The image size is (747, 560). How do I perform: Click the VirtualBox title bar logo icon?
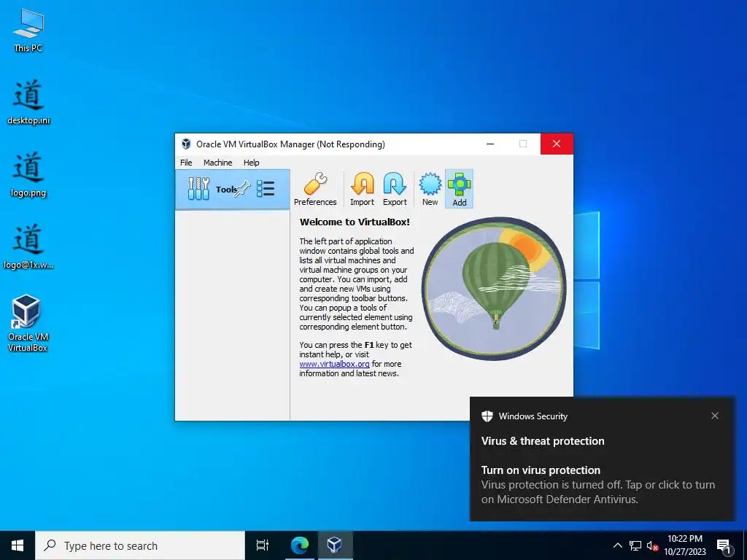point(186,144)
